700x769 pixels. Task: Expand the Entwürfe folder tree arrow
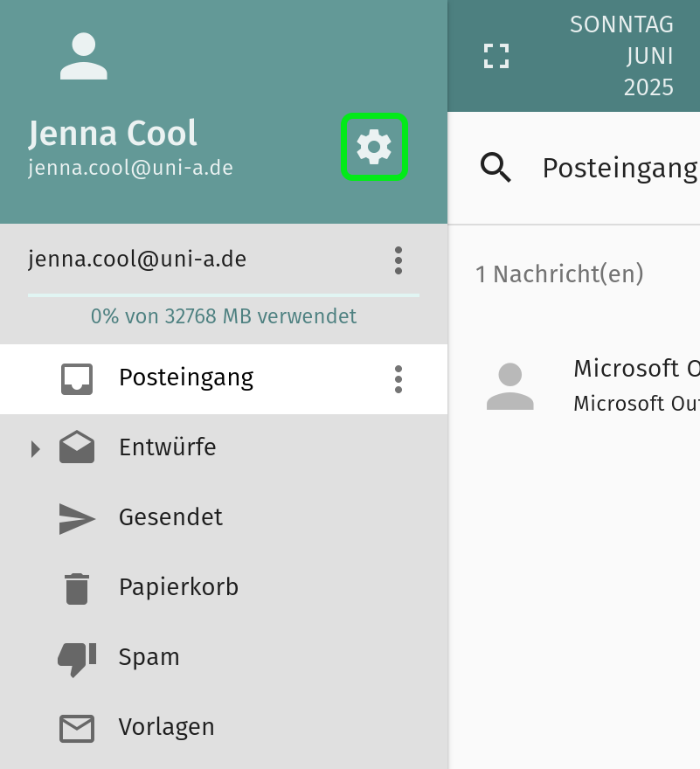(x=36, y=448)
